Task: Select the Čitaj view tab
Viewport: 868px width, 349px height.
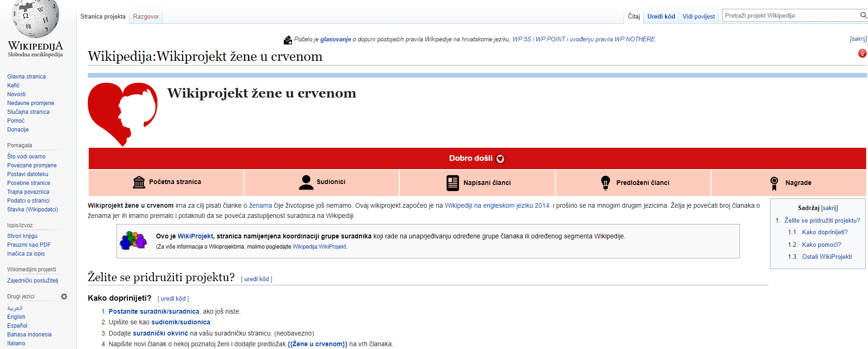Action: point(634,16)
